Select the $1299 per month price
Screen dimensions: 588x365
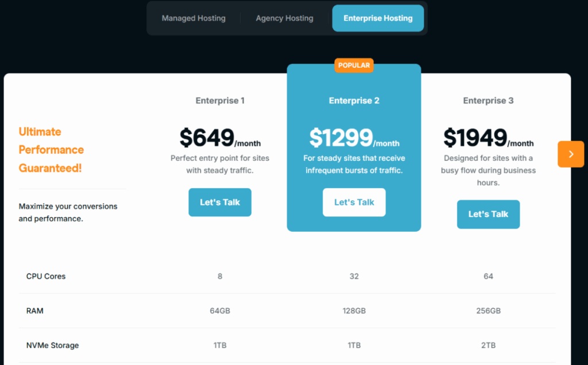[x=354, y=138]
